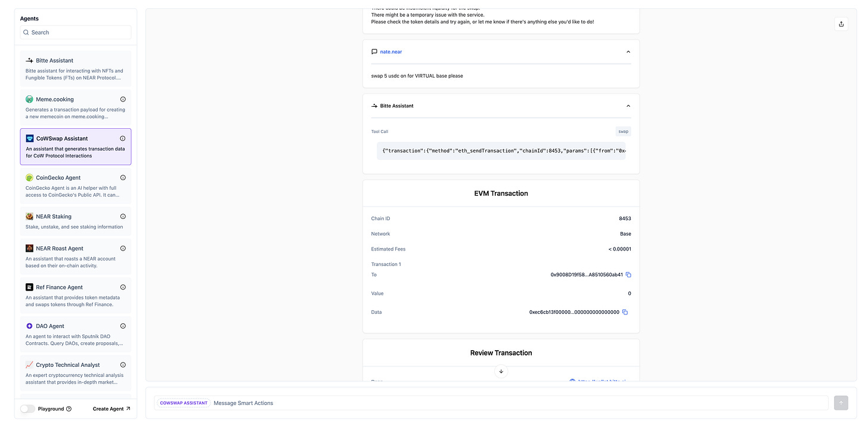Click the EVM Transaction heading

point(501,193)
